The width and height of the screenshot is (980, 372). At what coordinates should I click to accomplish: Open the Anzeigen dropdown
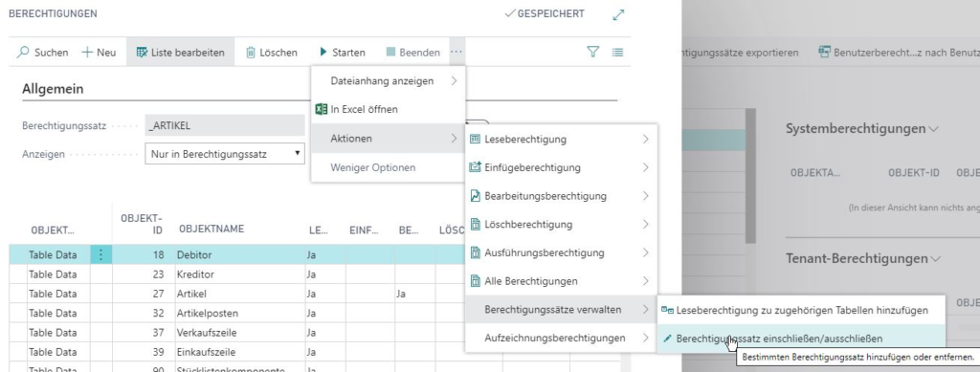(x=225, y=154)
